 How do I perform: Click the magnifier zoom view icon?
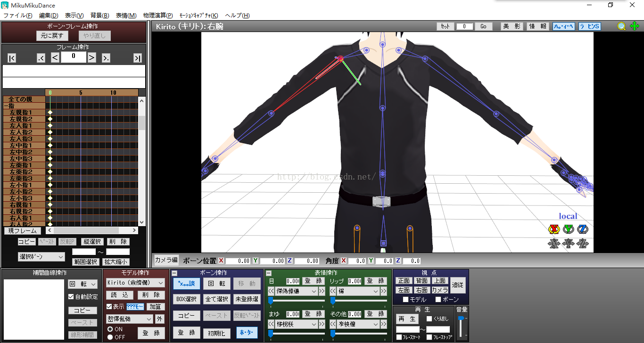coord(622,26)
